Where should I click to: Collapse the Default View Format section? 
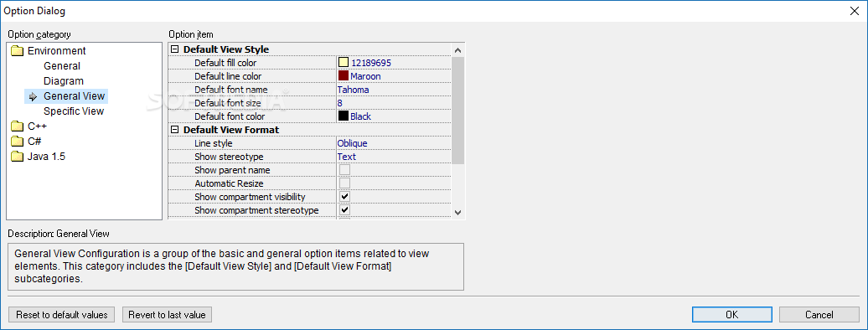pyautogui.click(x=175, y=130)
